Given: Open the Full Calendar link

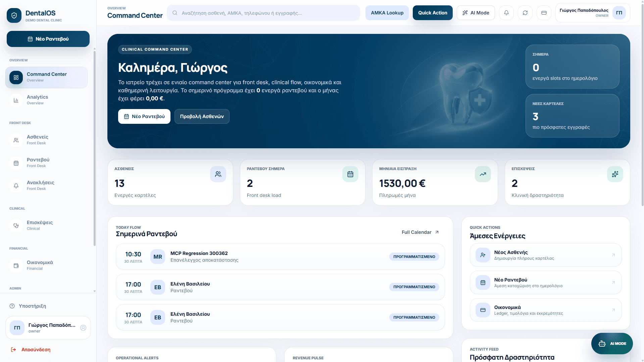Looking at the screenshot, I should click(420, 232).
